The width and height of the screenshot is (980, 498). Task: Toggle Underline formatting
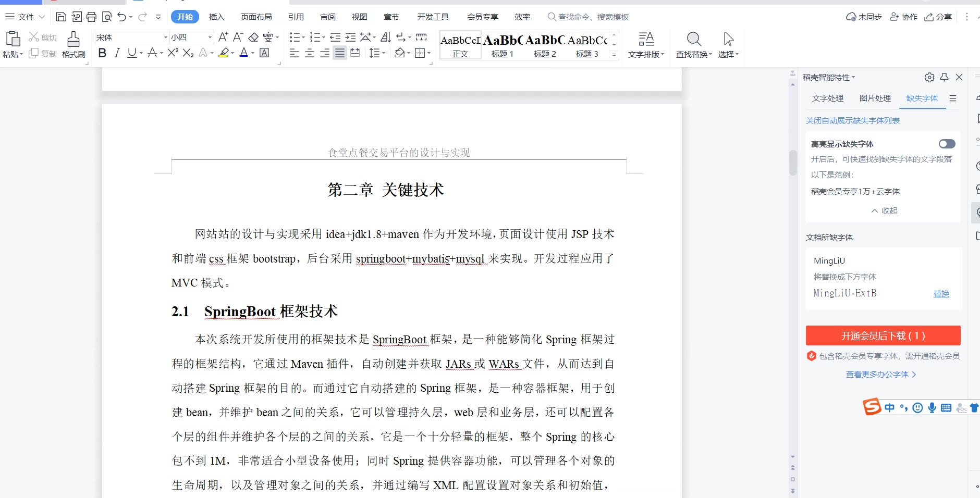point(132,53)
